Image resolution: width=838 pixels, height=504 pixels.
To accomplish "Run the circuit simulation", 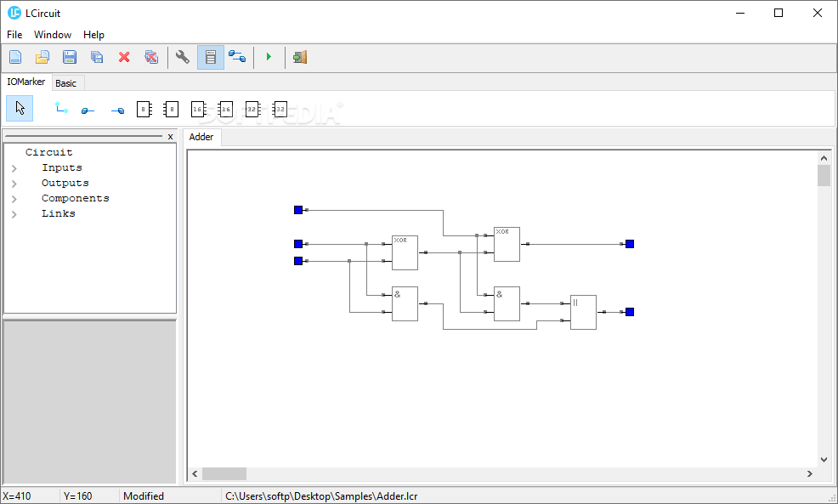I will [x=269, y=56].
